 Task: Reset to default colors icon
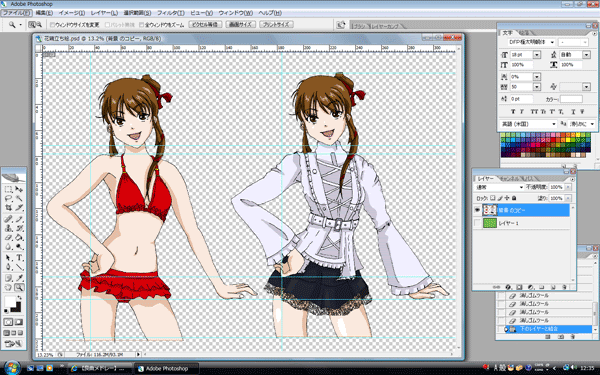(x=6, y=310)
